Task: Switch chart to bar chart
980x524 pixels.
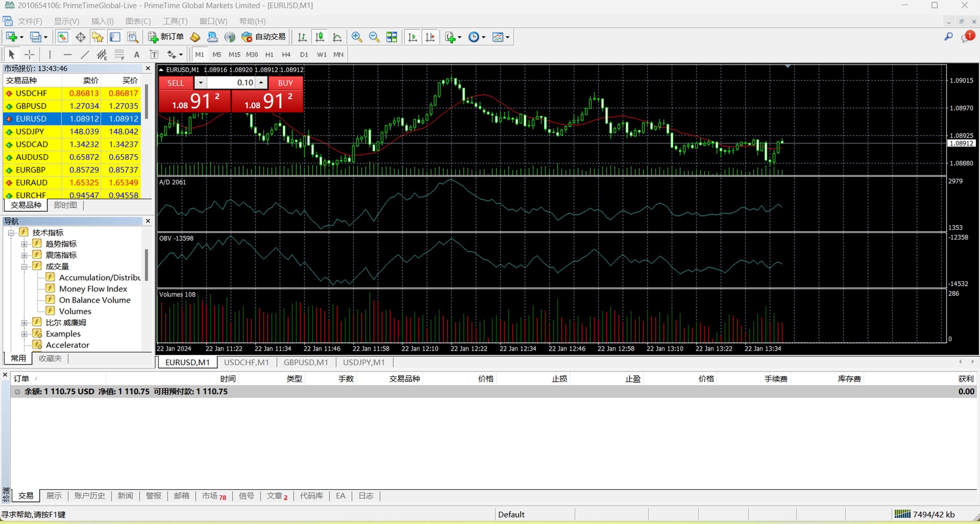Action: click(302, 37)
